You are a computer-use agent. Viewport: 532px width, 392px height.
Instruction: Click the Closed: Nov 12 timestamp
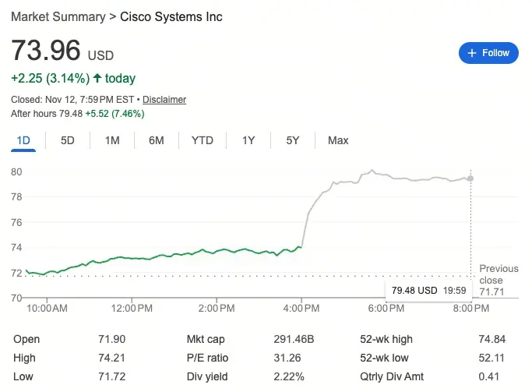72,100
